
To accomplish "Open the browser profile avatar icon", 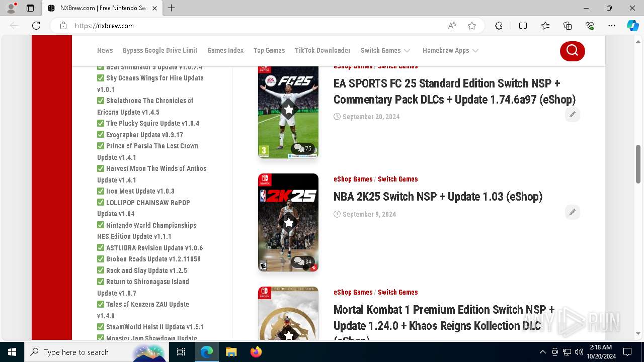I will [11, 8].
